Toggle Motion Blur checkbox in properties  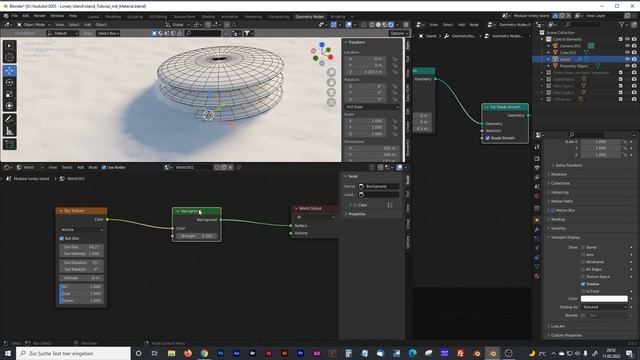553,210
